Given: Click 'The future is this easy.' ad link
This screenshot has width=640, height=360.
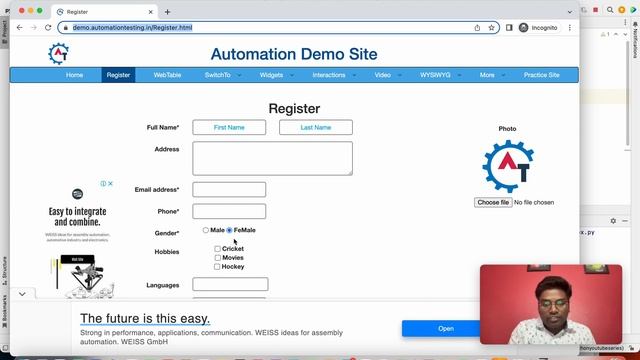Looking at the screenshot, I should (145, 318).
